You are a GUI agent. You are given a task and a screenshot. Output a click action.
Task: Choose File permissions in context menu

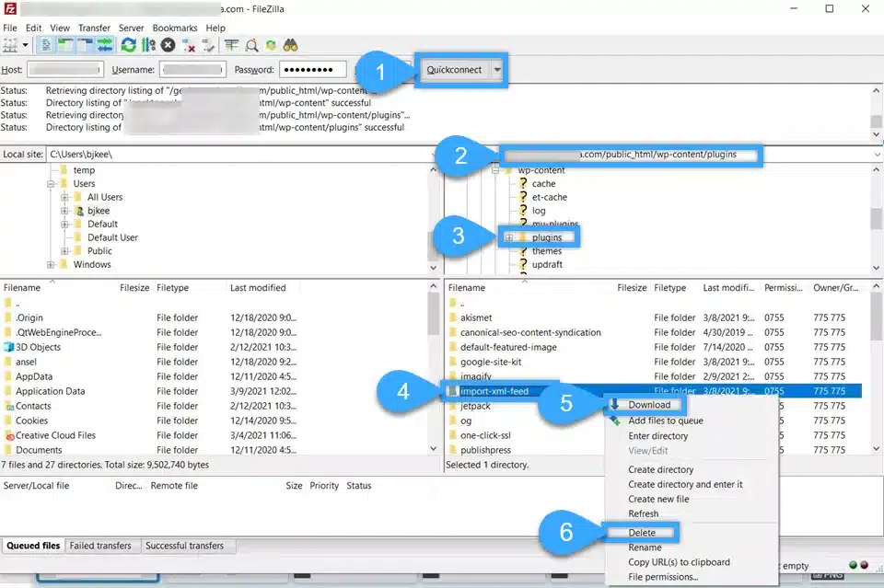(x=663, y=577)
